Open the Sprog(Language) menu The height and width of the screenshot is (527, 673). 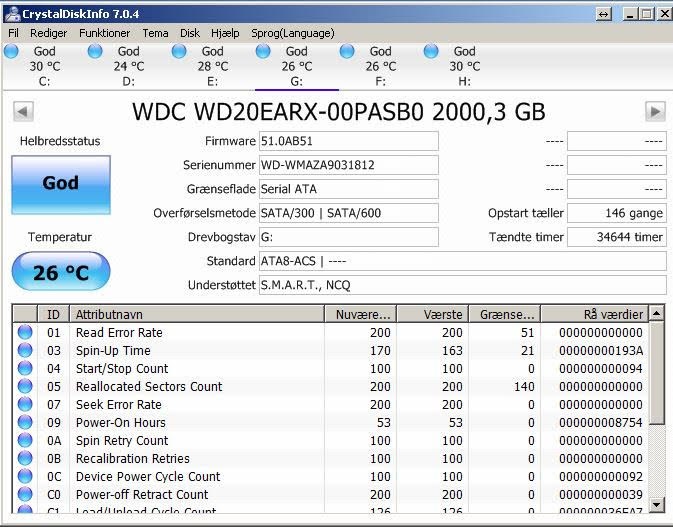pos(293,33)
